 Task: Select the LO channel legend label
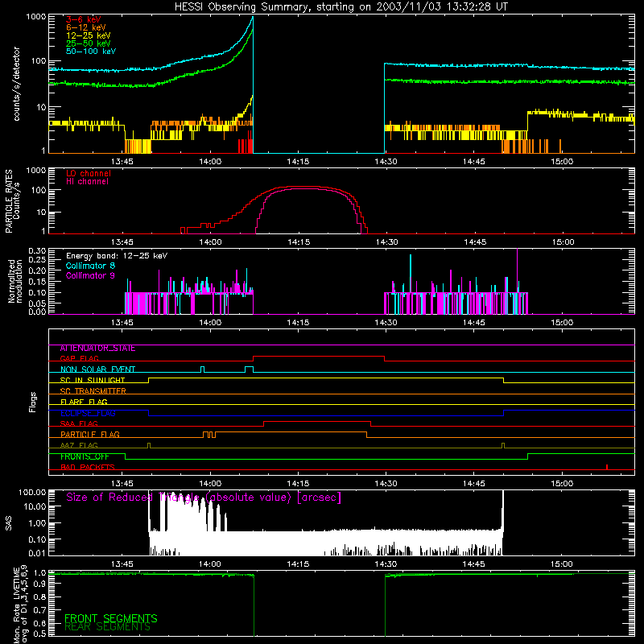click(89, 173)
